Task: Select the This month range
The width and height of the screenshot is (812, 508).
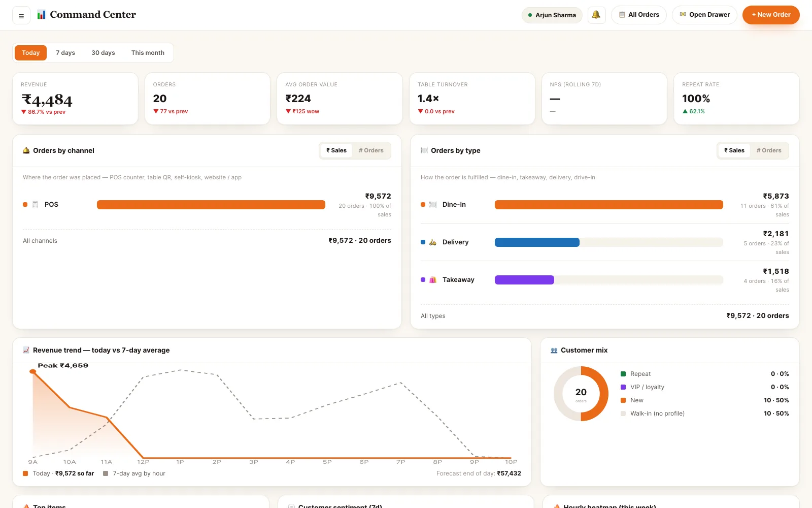Action: (148, 53)
